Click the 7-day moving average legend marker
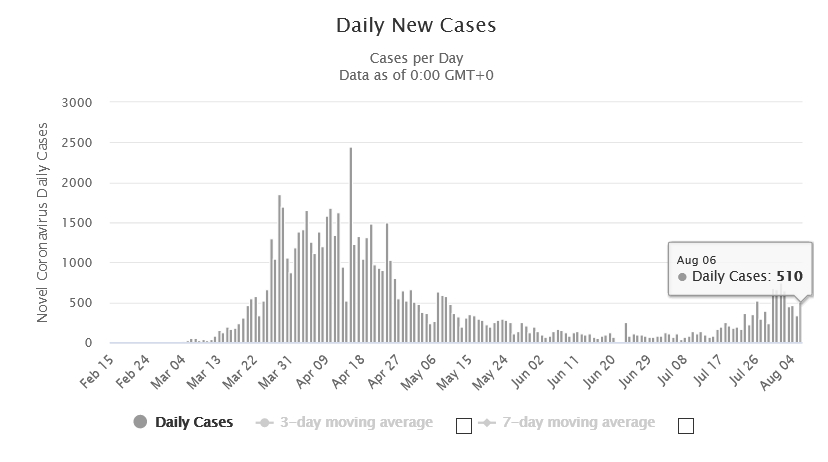 click(487, 422)
